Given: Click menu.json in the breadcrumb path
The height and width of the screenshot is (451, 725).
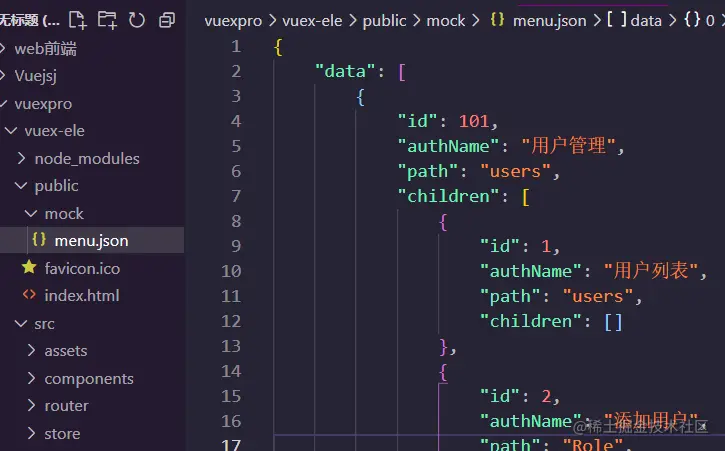Looking at the screenshot, I should [549, 21].
